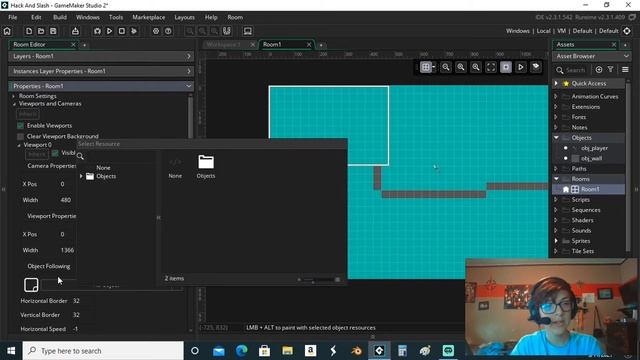This screenshot has width=640, height=360.
Task: Open the grid options dropdown arrow
Action: point(433,67)
